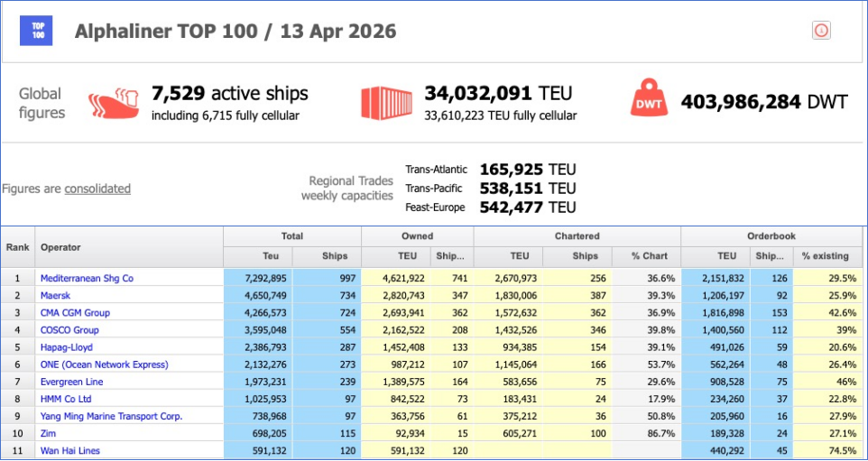Viewport: 868px width, 461px height.
Task: Open ONE (Ocean Network Express) link
Action: pos(104,364)
